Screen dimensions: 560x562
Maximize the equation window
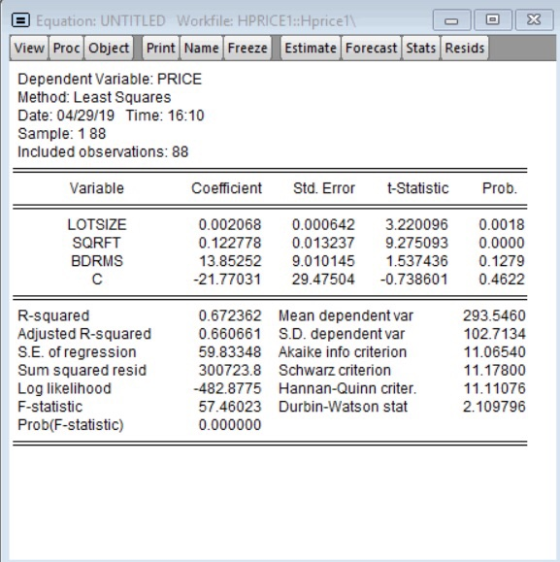(x=493, y=20)
